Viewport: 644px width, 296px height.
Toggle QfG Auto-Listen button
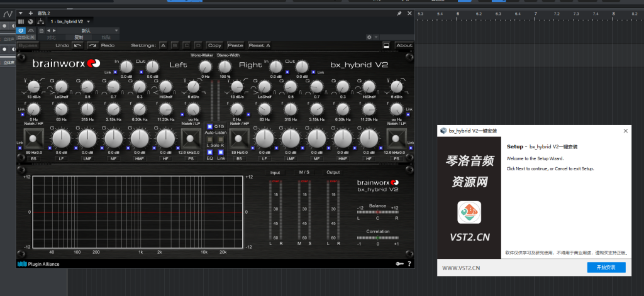tap(210, 126)
